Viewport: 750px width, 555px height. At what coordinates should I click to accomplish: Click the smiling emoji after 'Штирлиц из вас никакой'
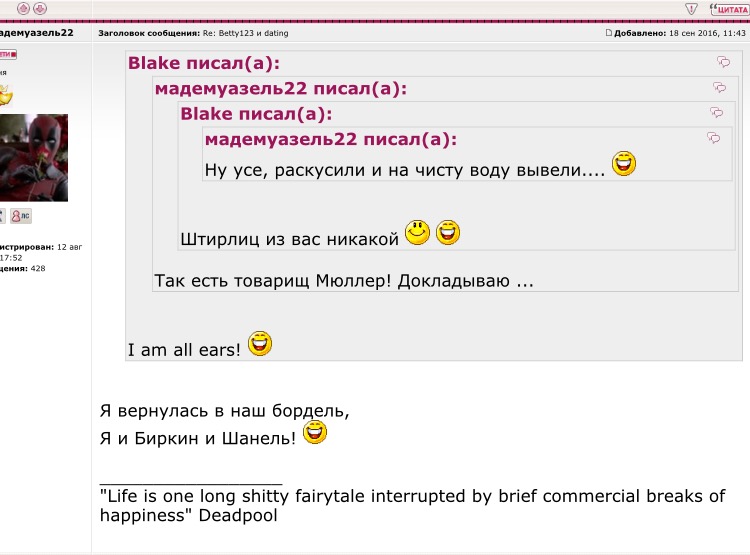(417, 233)
